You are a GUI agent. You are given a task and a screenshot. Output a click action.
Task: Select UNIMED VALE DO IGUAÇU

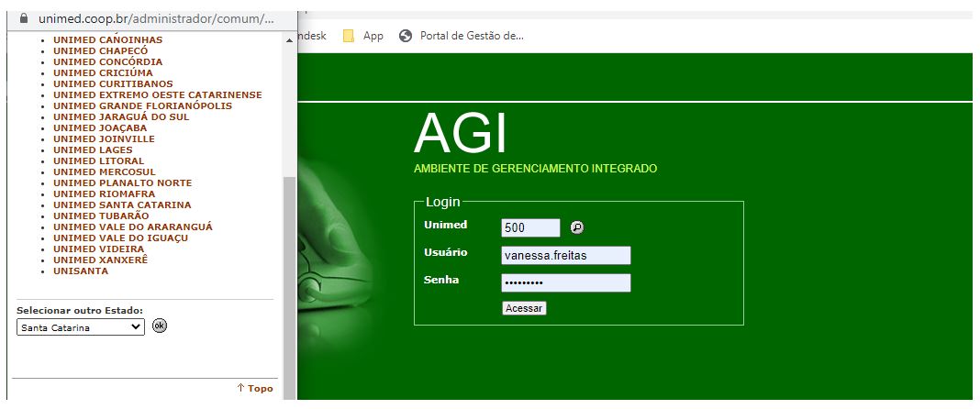(120, 238)
